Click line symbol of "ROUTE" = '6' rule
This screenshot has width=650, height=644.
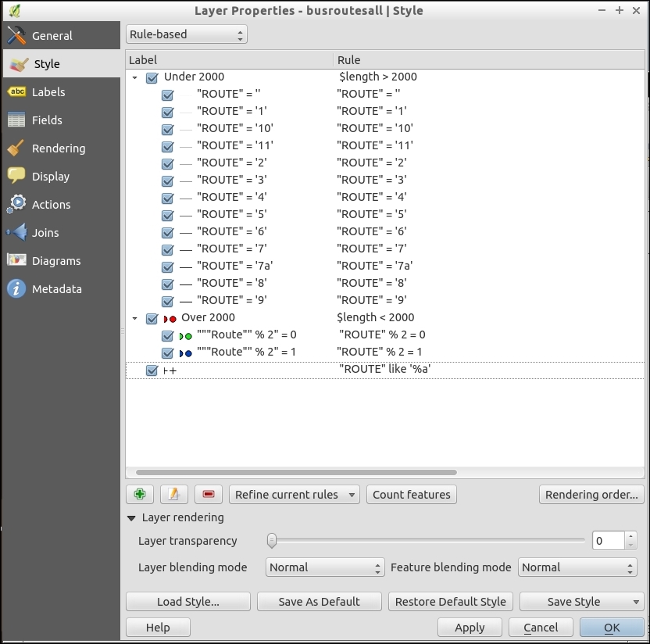pos(186,233)
